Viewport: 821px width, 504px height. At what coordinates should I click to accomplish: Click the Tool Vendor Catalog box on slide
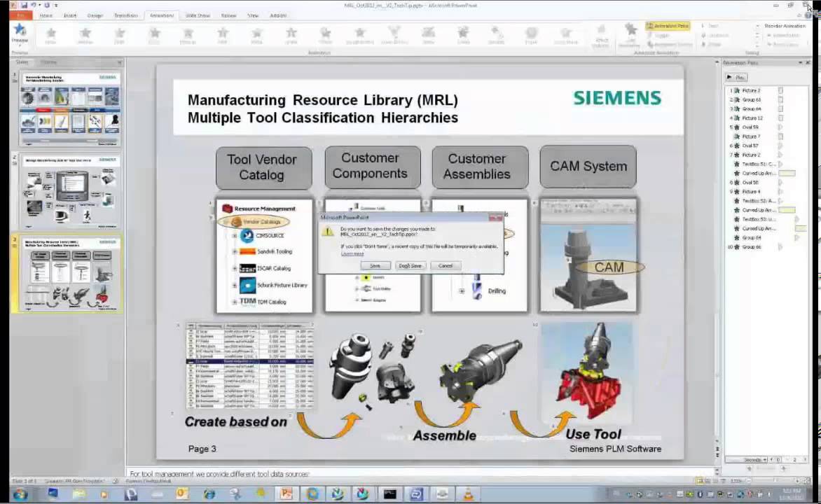click(264, 167)
